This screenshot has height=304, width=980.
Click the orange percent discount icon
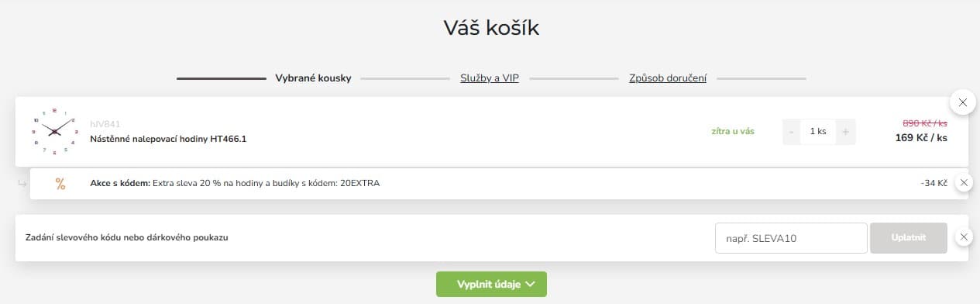60,184
